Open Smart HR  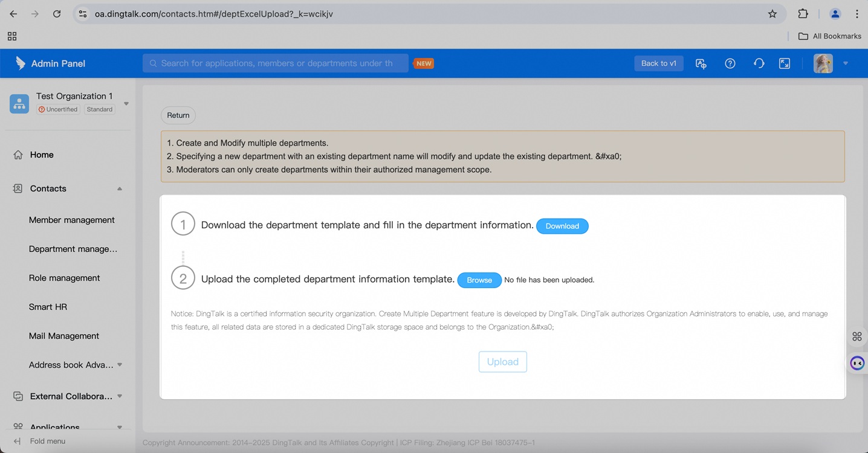(x=48, y=307)
